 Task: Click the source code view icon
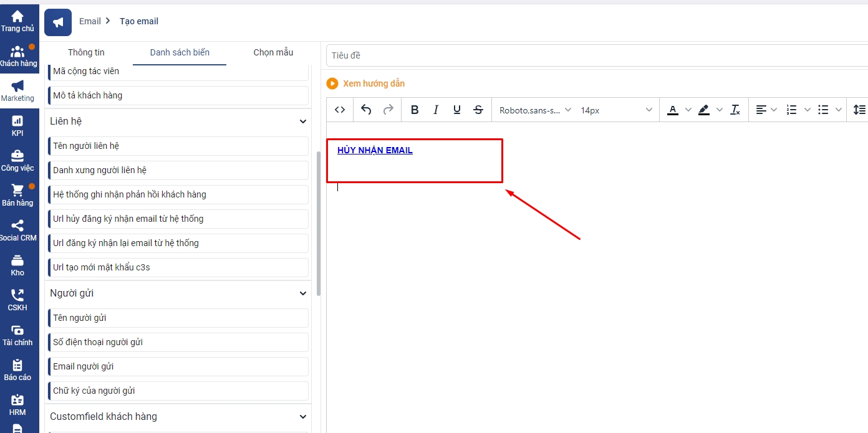340,110
